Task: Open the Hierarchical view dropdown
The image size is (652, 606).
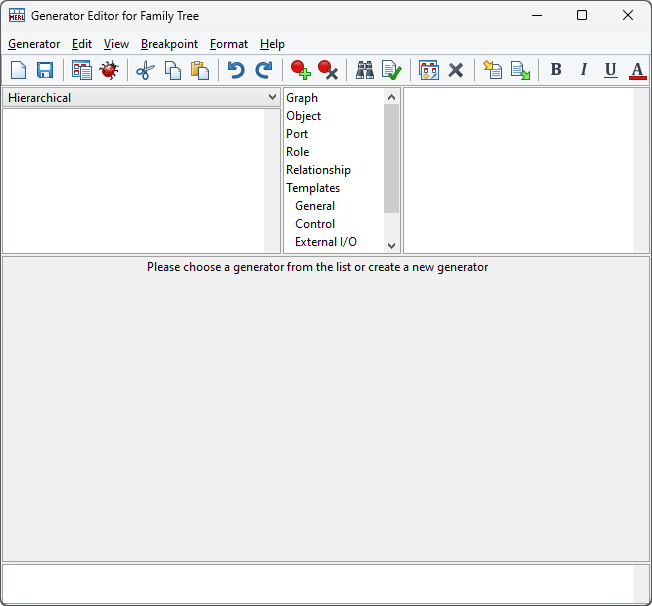Action: 141,98
